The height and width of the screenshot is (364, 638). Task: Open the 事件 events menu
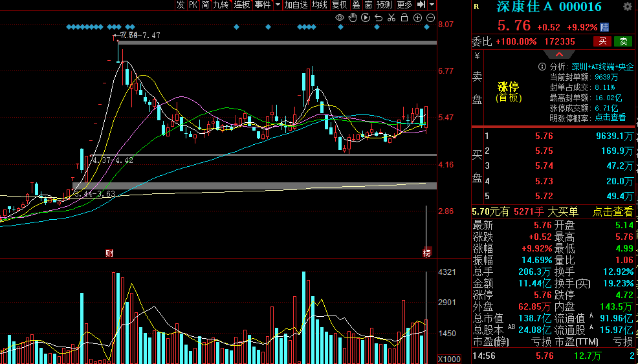pyautogui.click(x=263, y=5)
